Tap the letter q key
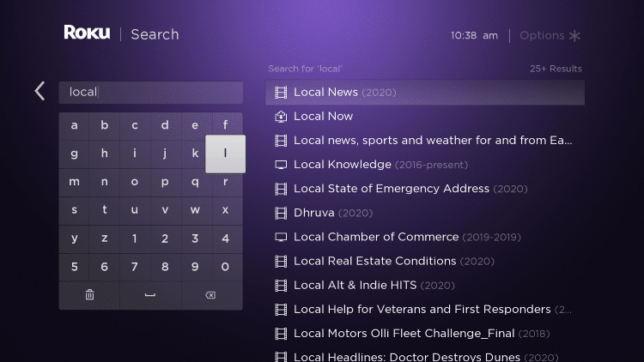Screen dimensions: 644x362 pyautogui.click(x=195, y=182)
